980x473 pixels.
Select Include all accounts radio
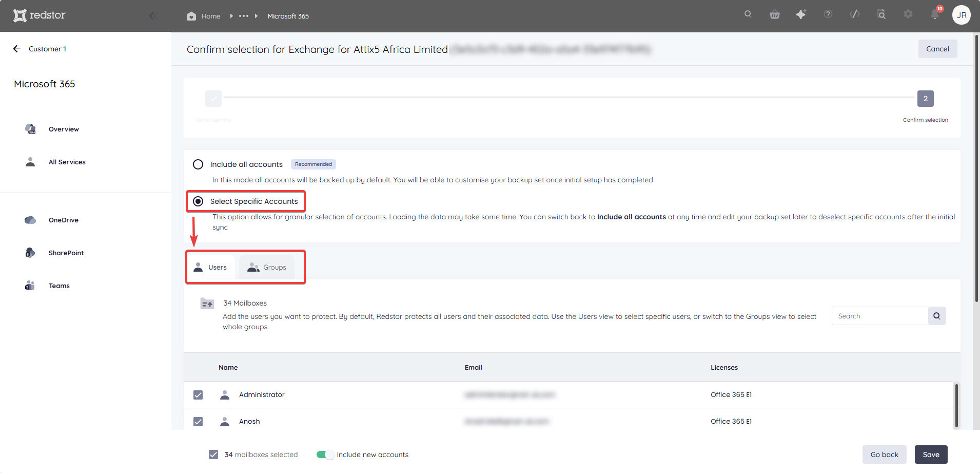(198, 164)
